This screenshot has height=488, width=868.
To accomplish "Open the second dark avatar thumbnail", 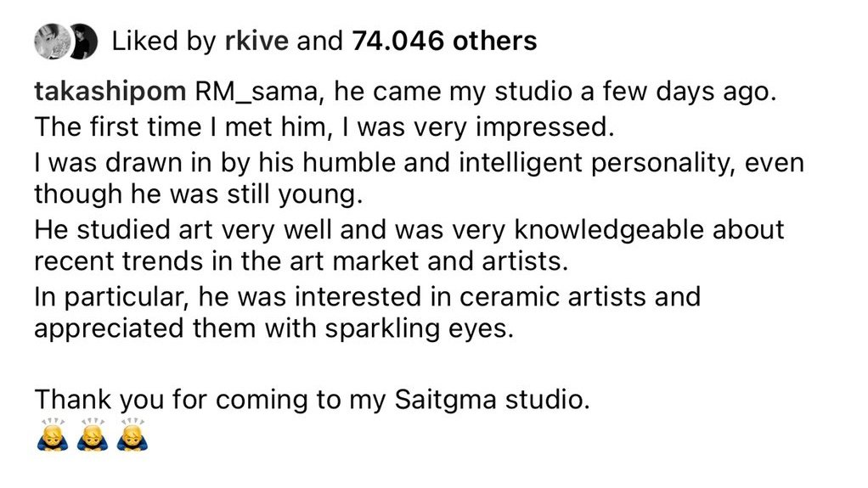I will point(83,42).
